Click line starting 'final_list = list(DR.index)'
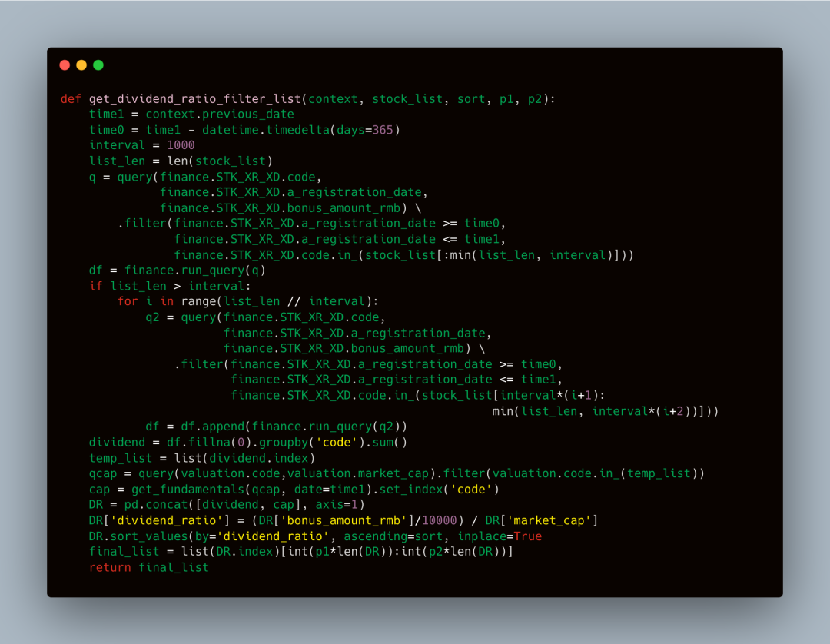Viewport: 830px width, 644px height. click(300, 552)
